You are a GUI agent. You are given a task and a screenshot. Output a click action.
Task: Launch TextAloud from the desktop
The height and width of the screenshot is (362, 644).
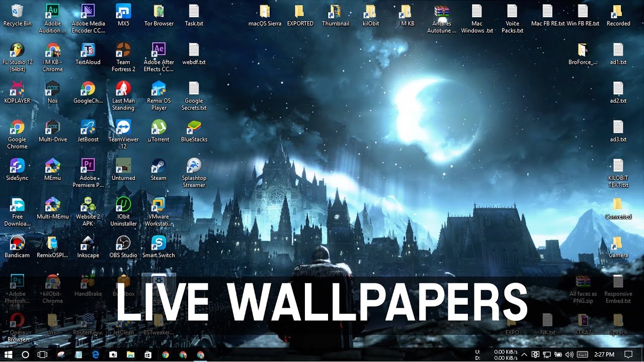88,54
